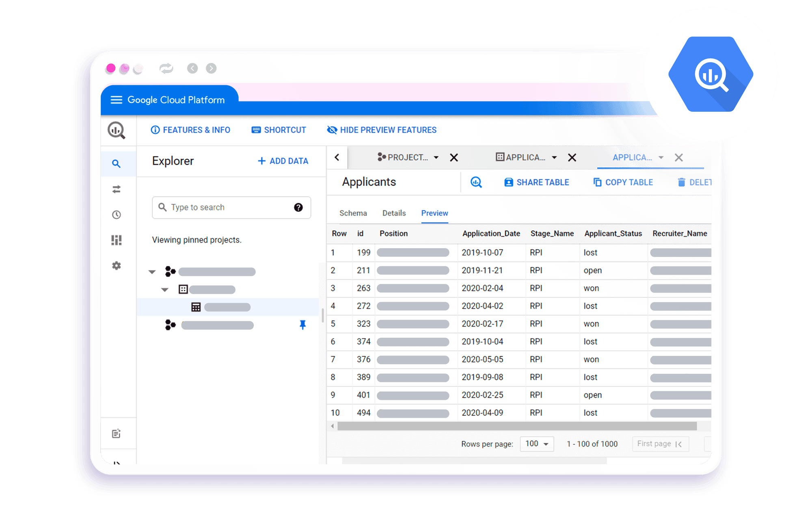
Task: Open middle APPLICA tab dropdown arrow
Action: [x=554, y=158]
